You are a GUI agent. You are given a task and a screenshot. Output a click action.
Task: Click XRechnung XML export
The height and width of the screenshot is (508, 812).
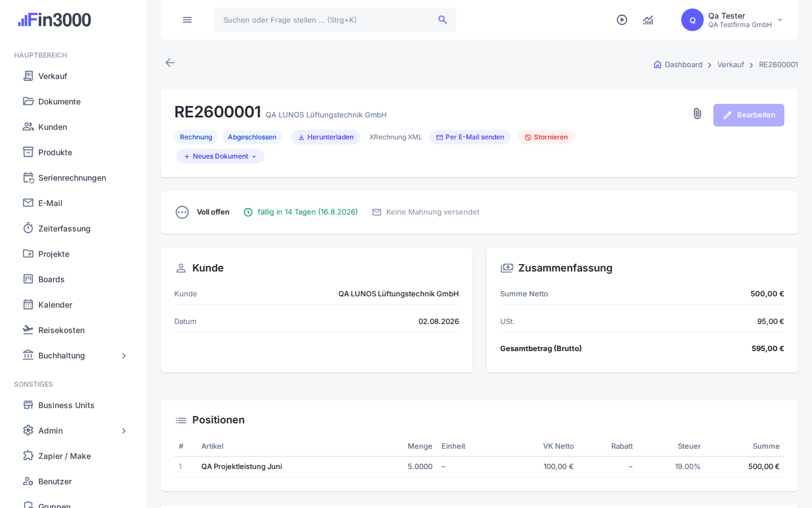pyautogui.click(x=396, y=137)
